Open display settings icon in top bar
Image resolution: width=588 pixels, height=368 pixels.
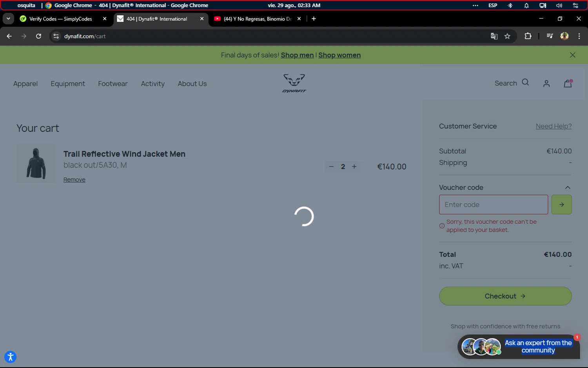[x=543, y=5]
